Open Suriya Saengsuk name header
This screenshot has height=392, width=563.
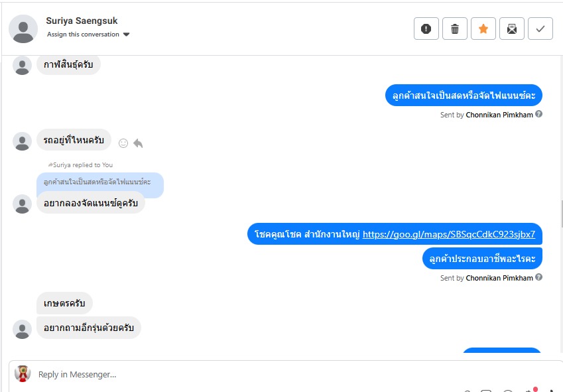click(x=82, y=21)
